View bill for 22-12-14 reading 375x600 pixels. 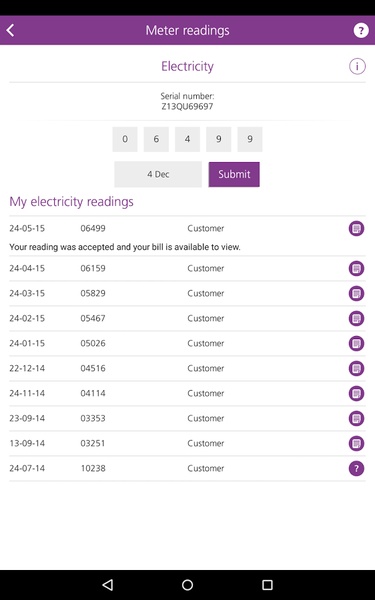(356, 368)
